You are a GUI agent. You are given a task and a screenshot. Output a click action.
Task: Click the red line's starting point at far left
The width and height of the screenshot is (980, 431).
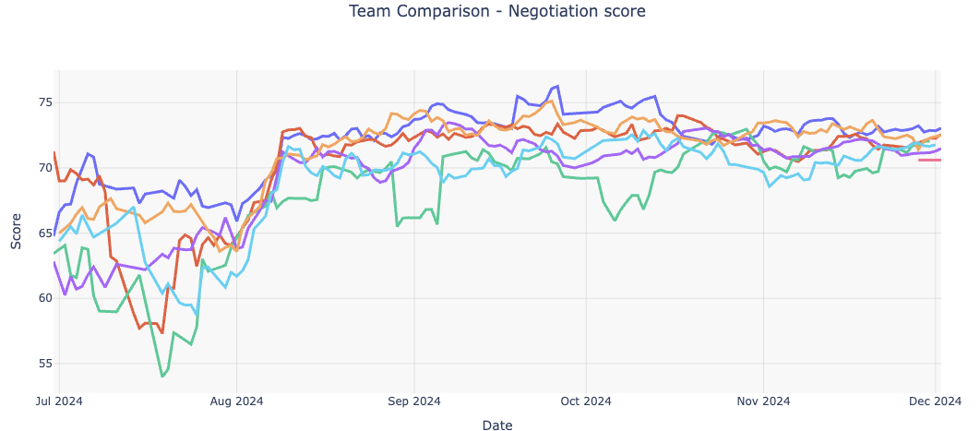pos(54,153)
